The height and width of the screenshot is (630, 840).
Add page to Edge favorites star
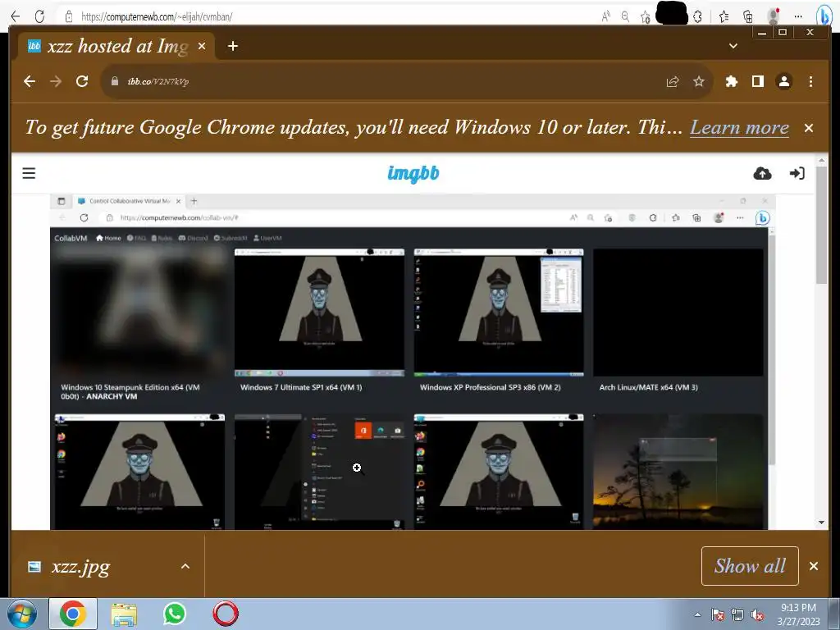(x=645, y=17)
